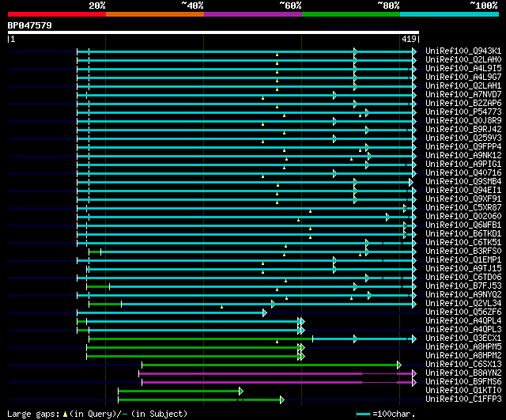Screen dimensions: 506x420
Task: Select the UniRef100_Q1EMP1 label
Action: click(463, 260)
